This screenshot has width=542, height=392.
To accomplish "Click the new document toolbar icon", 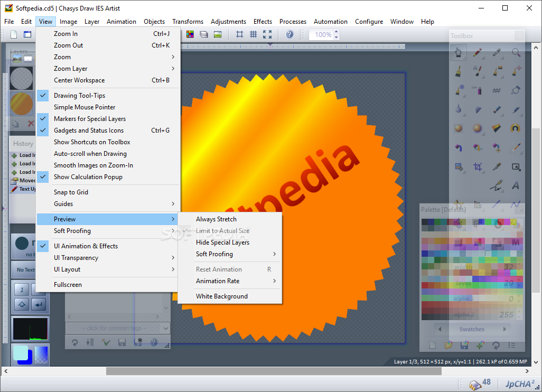I will pos(14,34).
